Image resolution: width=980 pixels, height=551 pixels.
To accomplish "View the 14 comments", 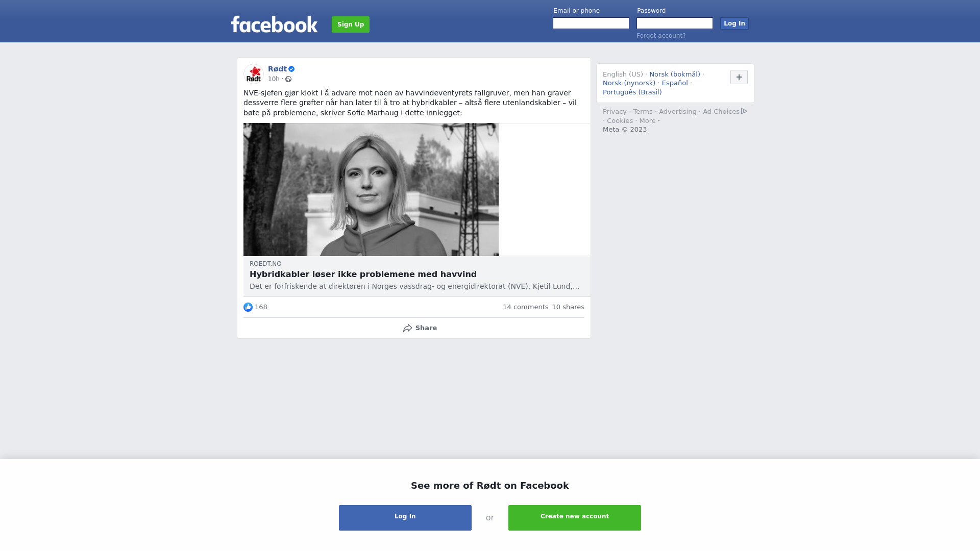I will point(525,307).
